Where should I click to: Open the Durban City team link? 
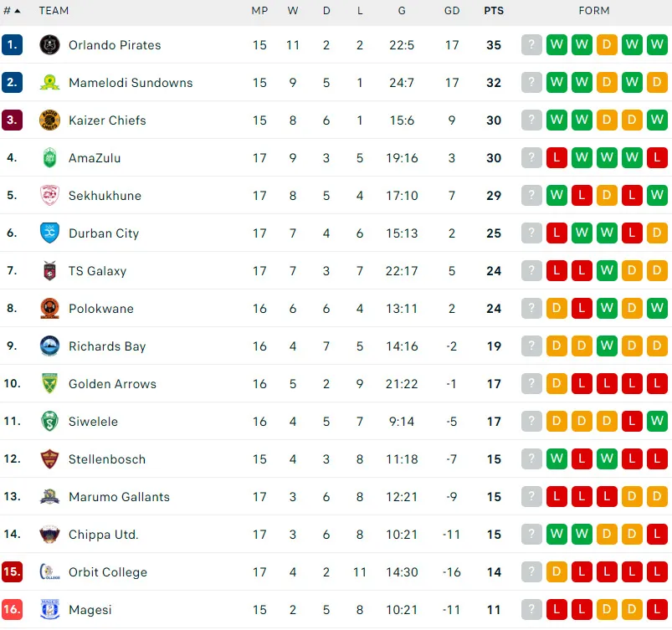(x=104, y=233)
